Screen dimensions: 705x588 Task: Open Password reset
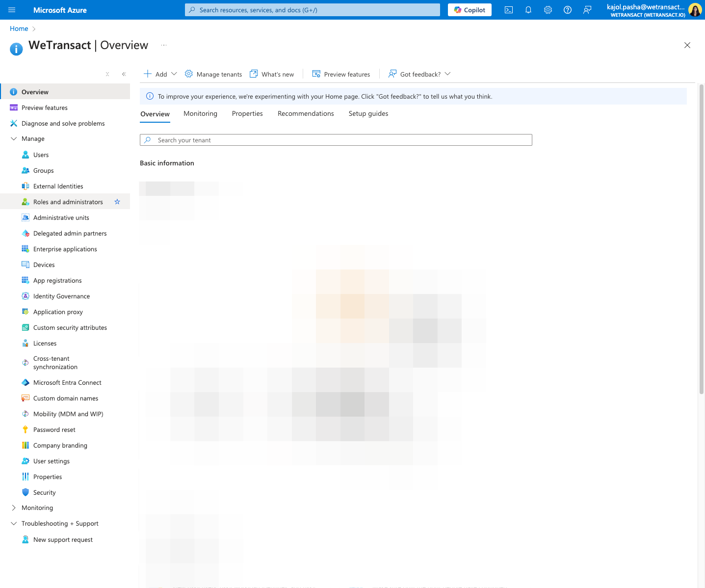(54, 430)
